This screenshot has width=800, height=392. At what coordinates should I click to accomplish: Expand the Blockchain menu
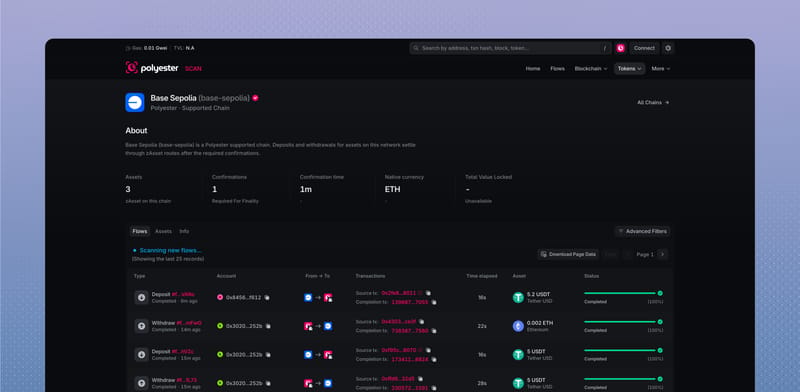click(591, 68)
